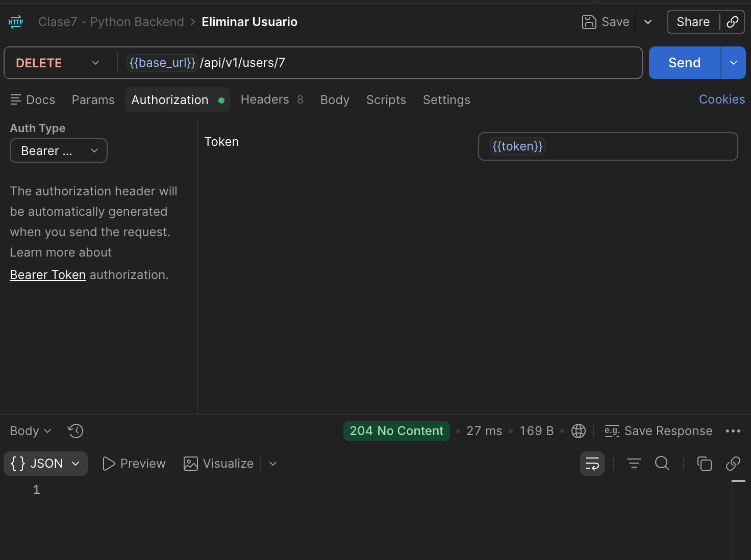Click Save Response button

(x=658, y=431)
